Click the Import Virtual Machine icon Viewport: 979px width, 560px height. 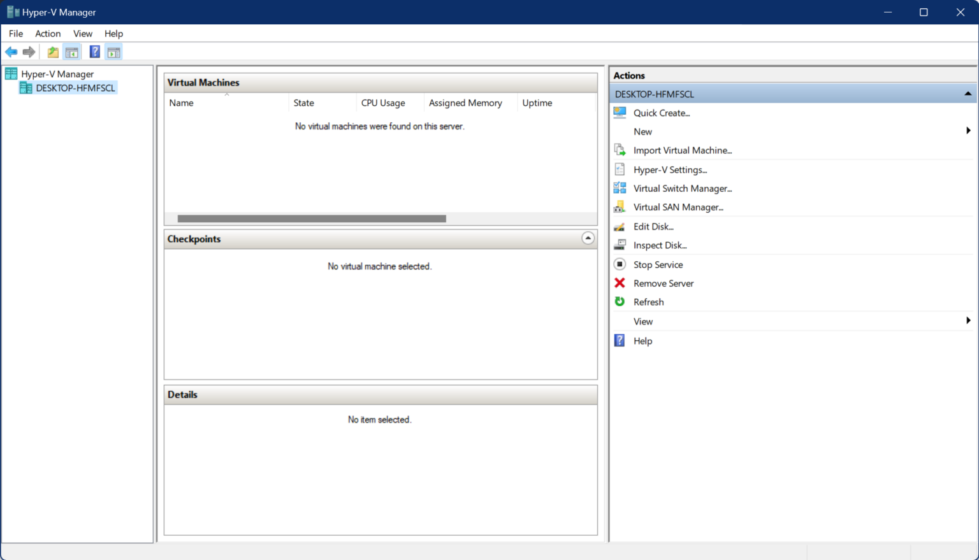pos(619,149)
